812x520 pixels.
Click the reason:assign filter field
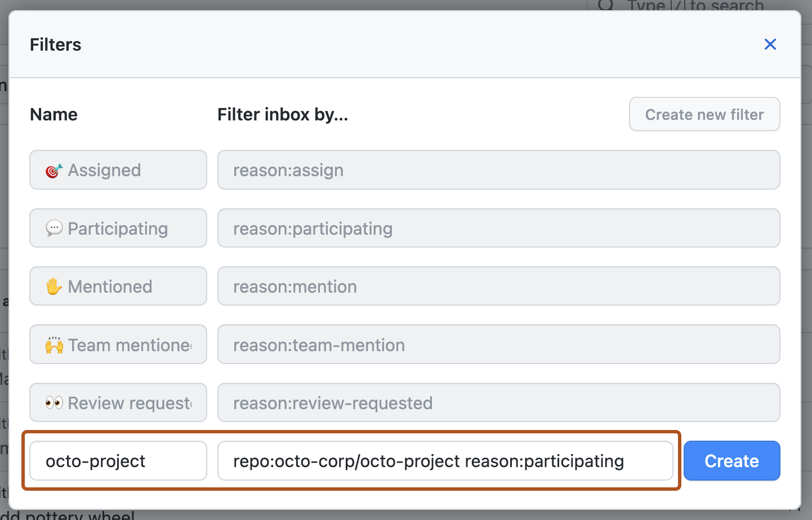[498, 169]
